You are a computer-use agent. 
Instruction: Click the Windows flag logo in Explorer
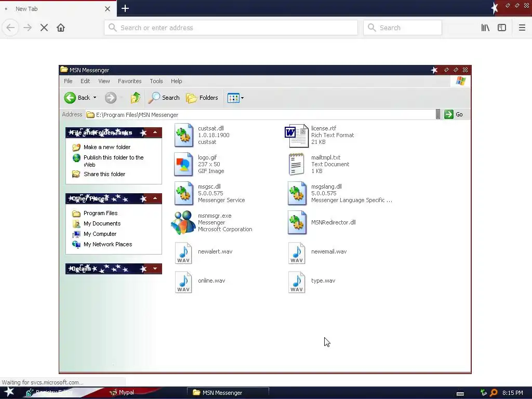(x=461, y=81)
